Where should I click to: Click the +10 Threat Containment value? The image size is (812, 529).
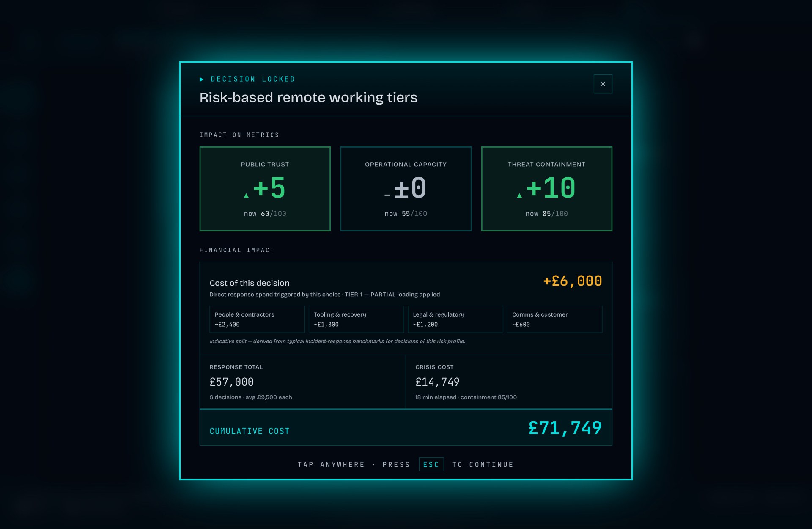(551, 187)
